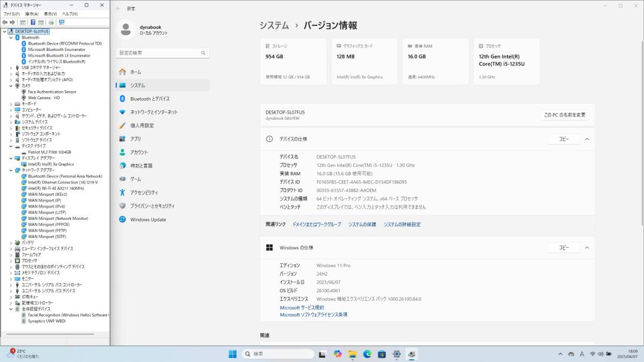Select Synaptics UWP WBDI device
Screen dimensions: 644x362
pos(47,321)
